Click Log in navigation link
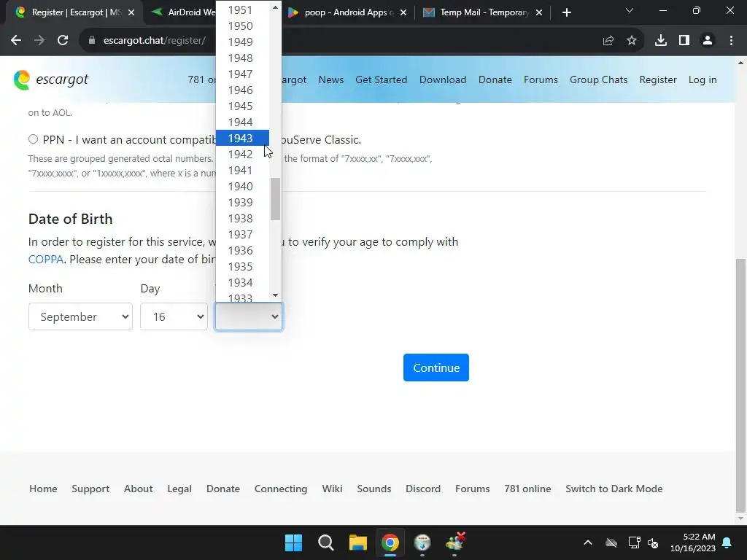 703,80
